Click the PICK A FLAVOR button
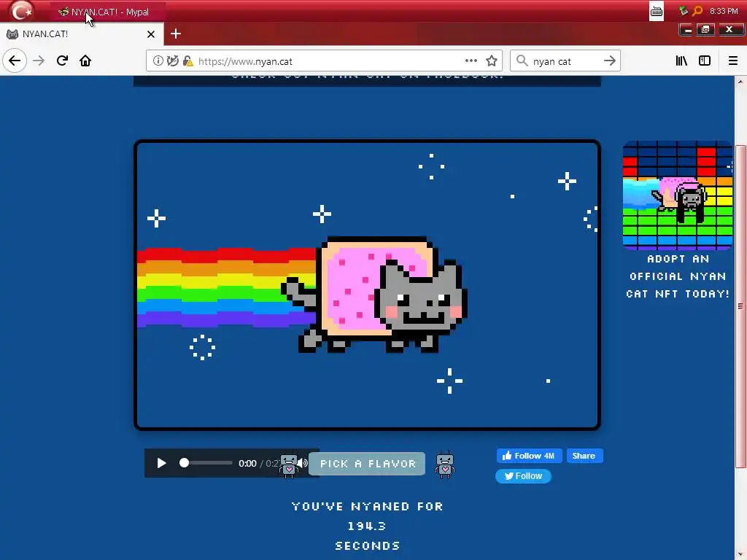This screenshot has width=747, height=560. (x=368, y=464)
